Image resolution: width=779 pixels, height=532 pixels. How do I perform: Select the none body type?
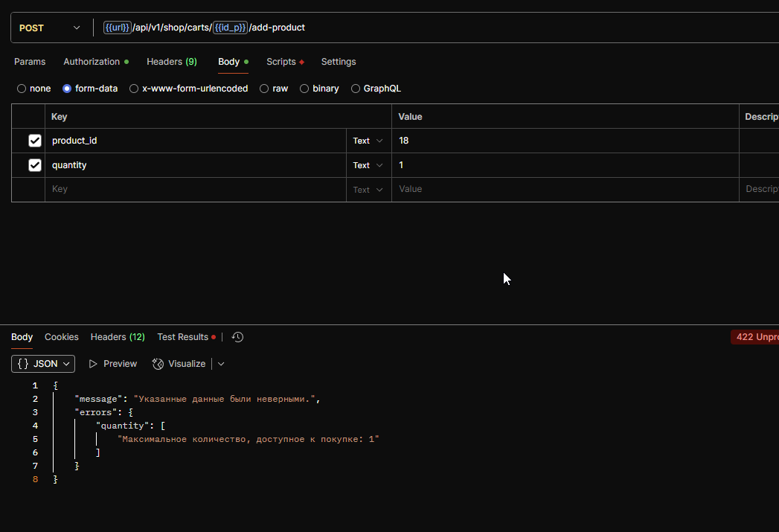coord(22,89)
